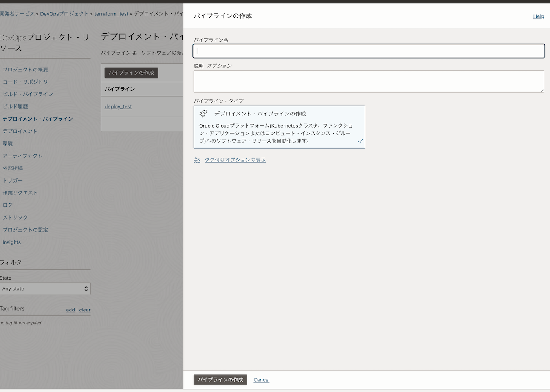Click the rocket icon in pipeline type card
This screenshot has width=550, height=392.
[x=203, y=114]
